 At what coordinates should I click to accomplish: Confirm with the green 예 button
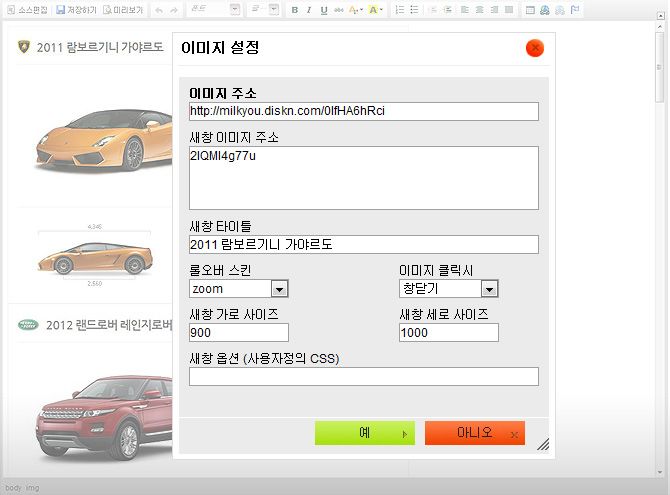tap(364, 433)
